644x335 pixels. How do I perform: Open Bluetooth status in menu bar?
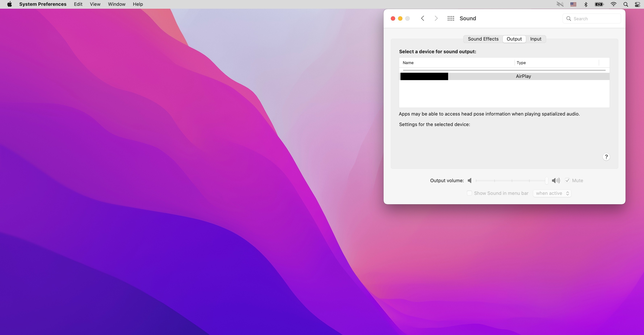(x=586, y=4)
